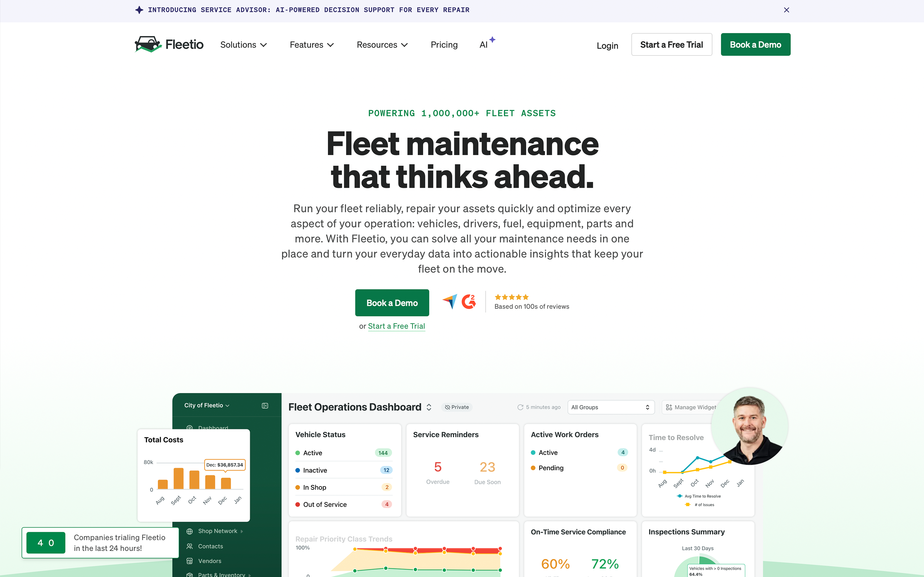This screenshot has height=577, width=924.
Task: Open the All Groups dropdown
Action: tap(610, 407)
